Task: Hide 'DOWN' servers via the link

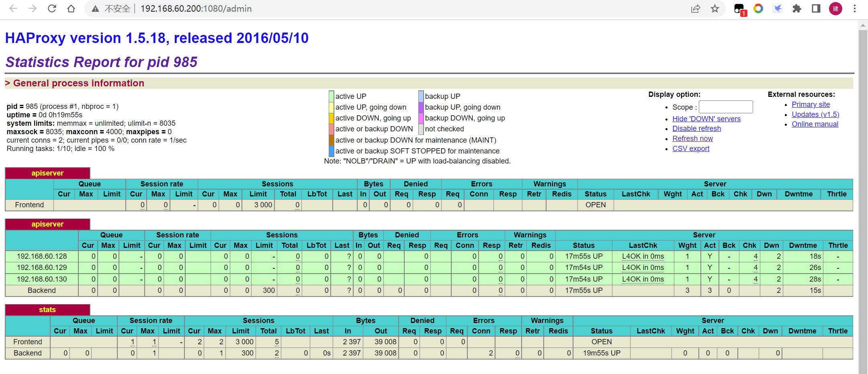Action: coord(706,119)
